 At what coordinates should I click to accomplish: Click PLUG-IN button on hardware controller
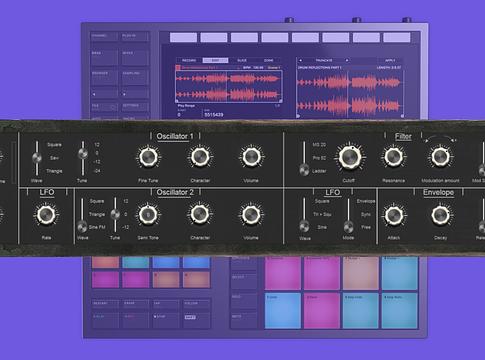(x=135, y=37)
